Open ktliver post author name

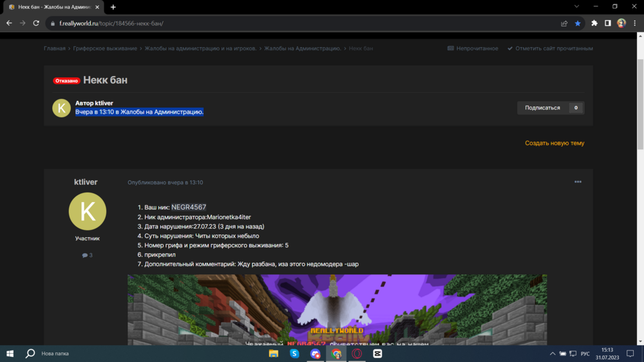point(86,182)
